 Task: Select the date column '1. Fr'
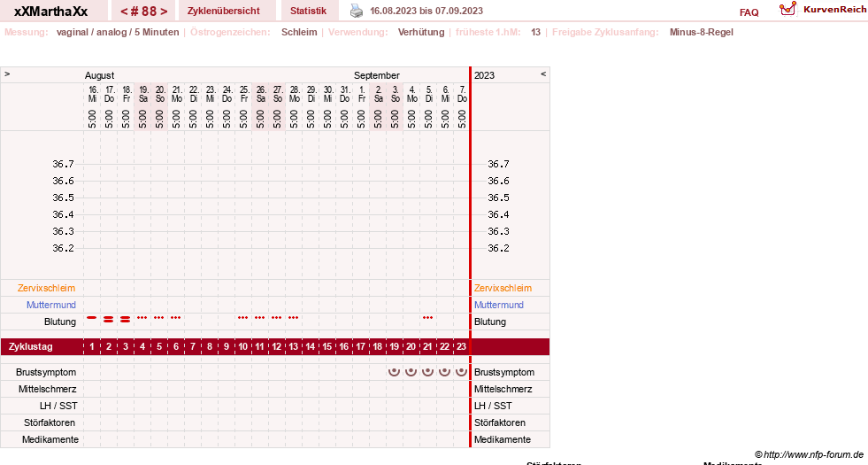[361, 94]
